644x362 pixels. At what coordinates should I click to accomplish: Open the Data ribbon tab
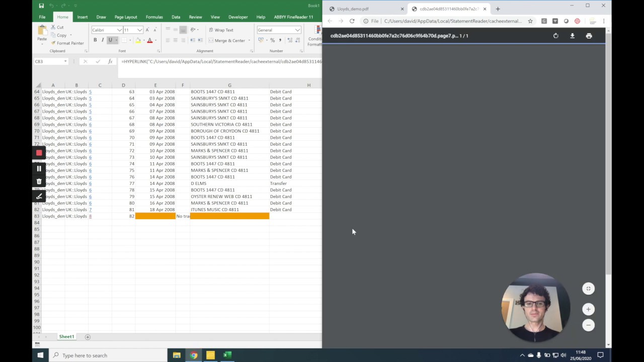pos(176,17)
